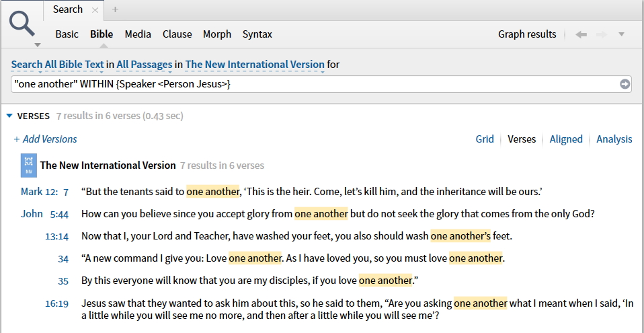This screenshot has width=644, height=333.
Task: Click the NIV resource cover icon
Action: pyautogui.click(x=29, y=165)
